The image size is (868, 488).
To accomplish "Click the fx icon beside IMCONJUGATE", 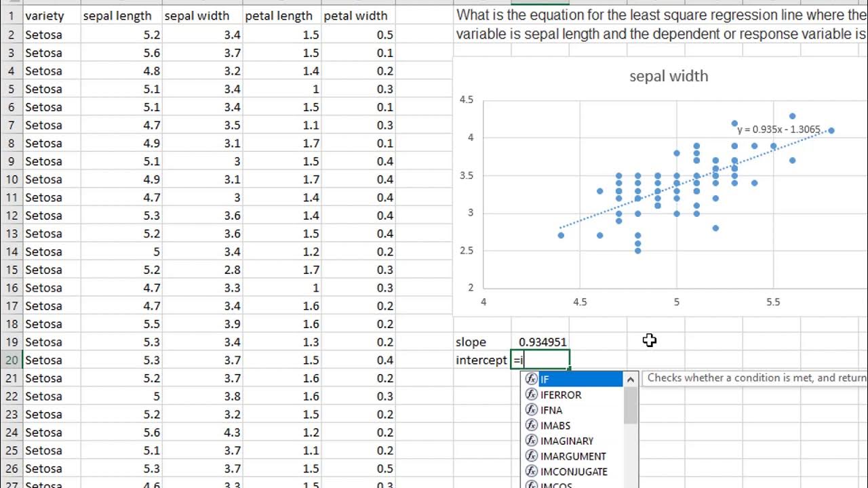I will (x=532, y=472).
